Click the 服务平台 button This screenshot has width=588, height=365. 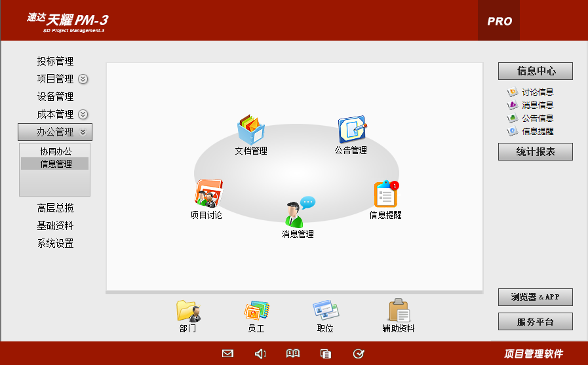coord(536,322)
